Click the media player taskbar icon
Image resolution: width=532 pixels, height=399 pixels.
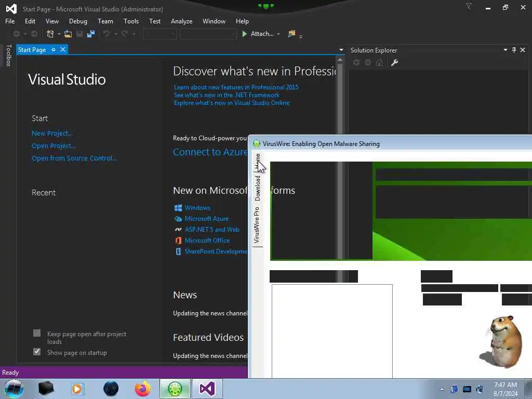tap(77, 389)
